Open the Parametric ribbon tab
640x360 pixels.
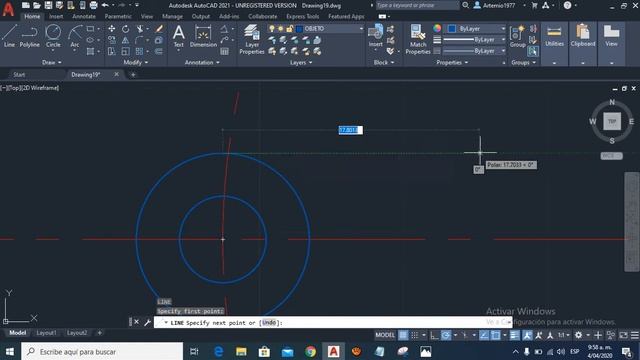(118, 16)
